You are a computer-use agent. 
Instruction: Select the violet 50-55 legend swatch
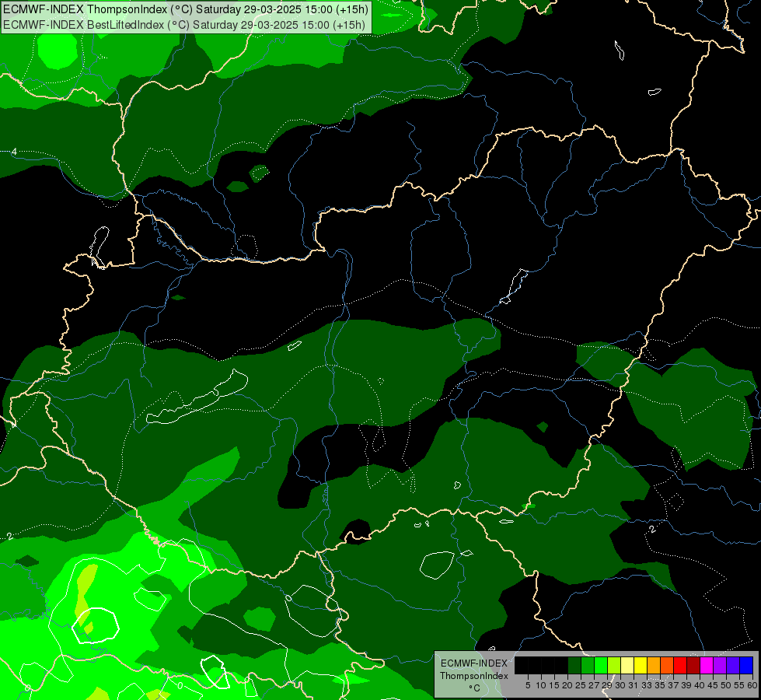pyautogui.click(x=733, y=665)
